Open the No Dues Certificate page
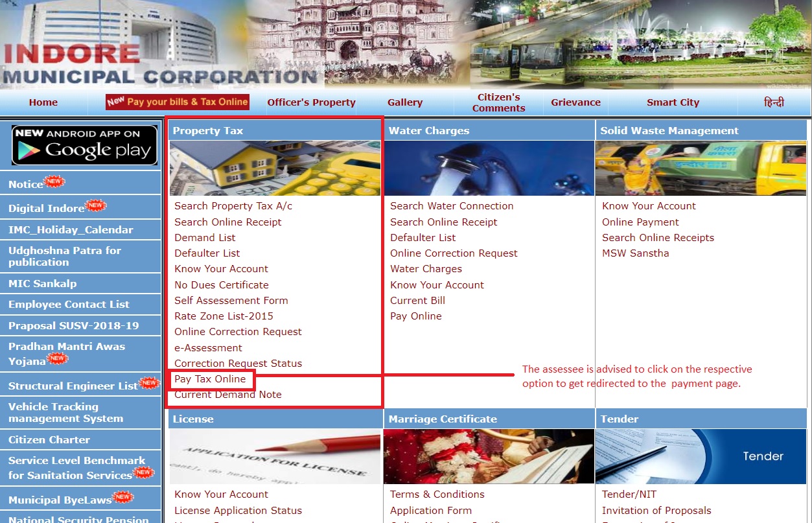812x523 pixels. click(221, 285)
